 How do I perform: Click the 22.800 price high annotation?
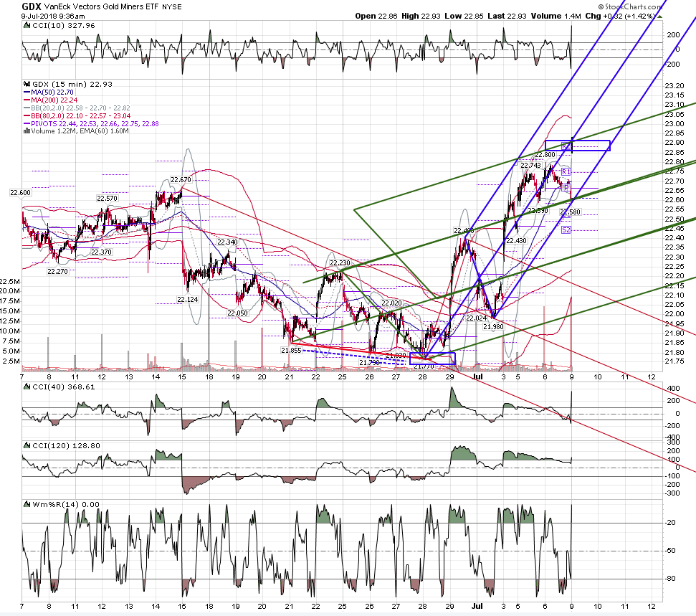[545, 155]
